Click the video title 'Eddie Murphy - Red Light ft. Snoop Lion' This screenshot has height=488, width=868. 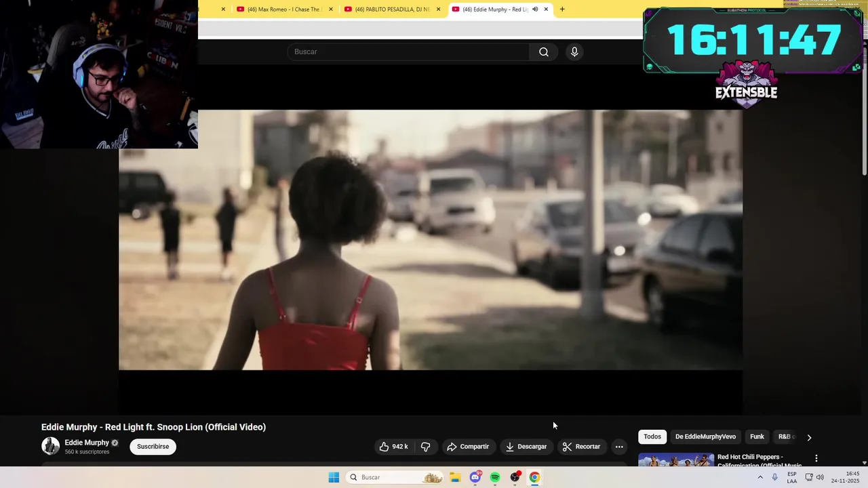pyautogui.click(x=153, y=427)
